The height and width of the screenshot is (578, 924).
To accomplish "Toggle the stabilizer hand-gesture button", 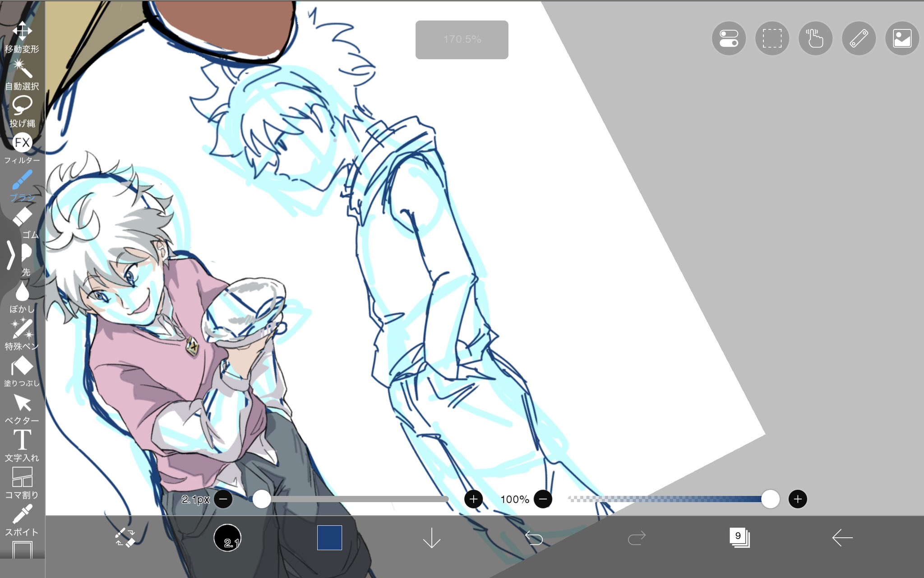I will coord(815,38).
